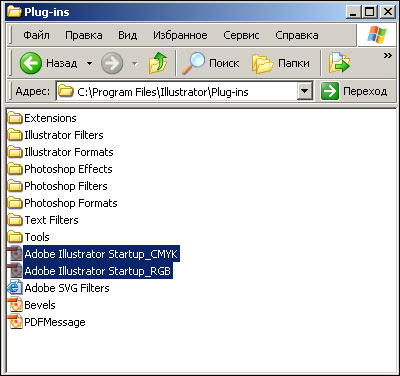Expand the toolbar overflow chevron
Image resolution: width=400 pixels, height=376 pixels.
click(388, 55)
